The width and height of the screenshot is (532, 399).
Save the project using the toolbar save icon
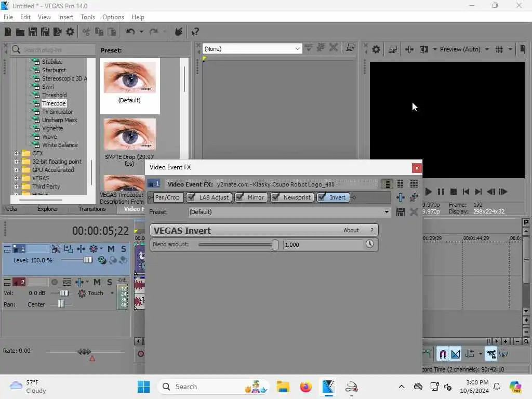click(33, 32)
